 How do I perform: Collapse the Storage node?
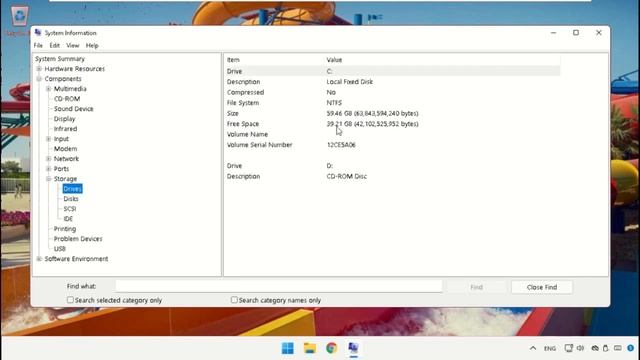tap(49, 179)
